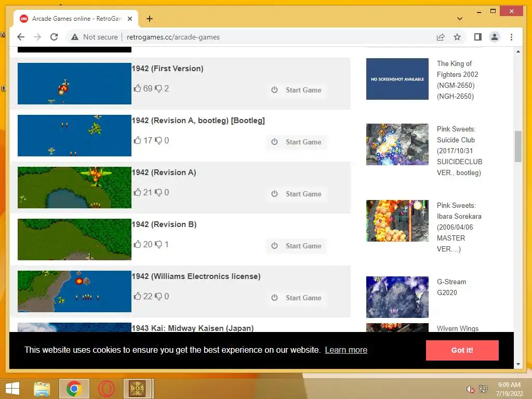Start Game for 1942 (Revision A, bootleg)
This screenshot has width=532, height=399.
point(296,142)
